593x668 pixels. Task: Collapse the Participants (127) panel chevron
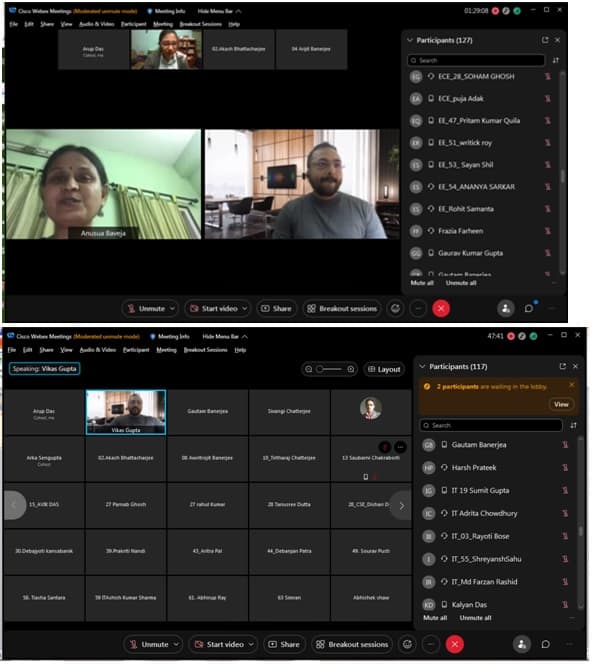410,40
